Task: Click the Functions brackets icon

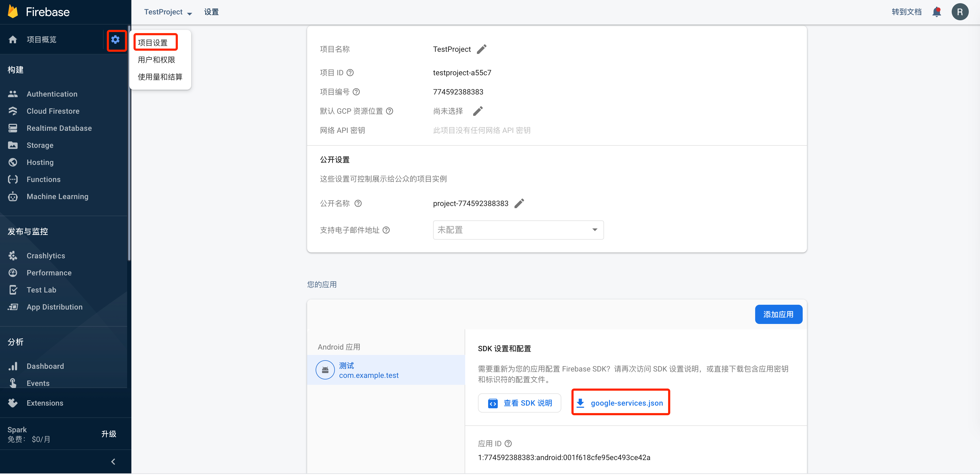Action: [13, 180]
